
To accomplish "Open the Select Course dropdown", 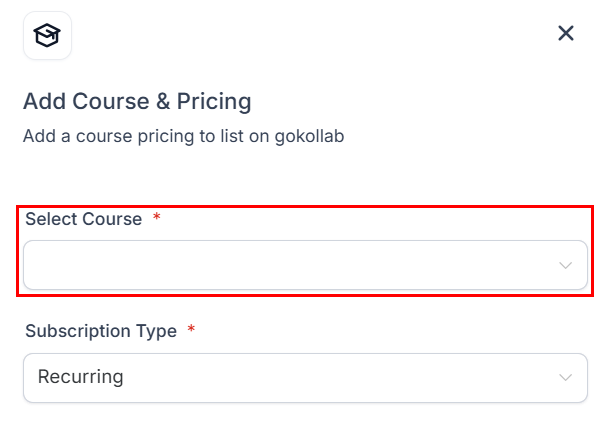I will 305,265.
